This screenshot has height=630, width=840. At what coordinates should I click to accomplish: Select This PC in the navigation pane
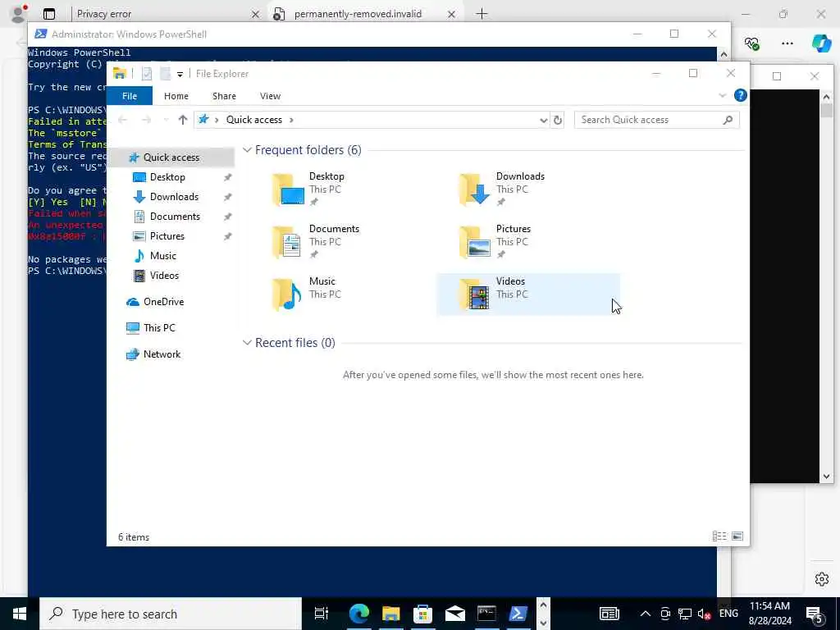pos(159,328)
